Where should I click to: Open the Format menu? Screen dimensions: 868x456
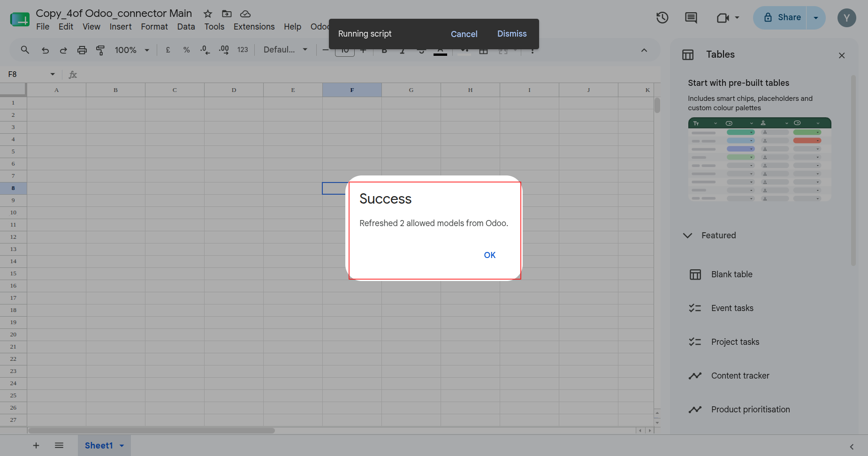pyautogui.click(x=154, y=27)
